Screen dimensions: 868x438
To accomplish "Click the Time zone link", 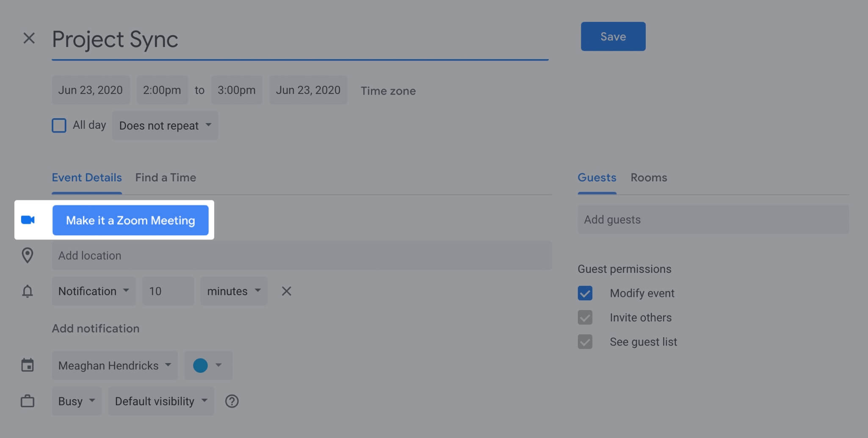I will (x=388, y=91).
